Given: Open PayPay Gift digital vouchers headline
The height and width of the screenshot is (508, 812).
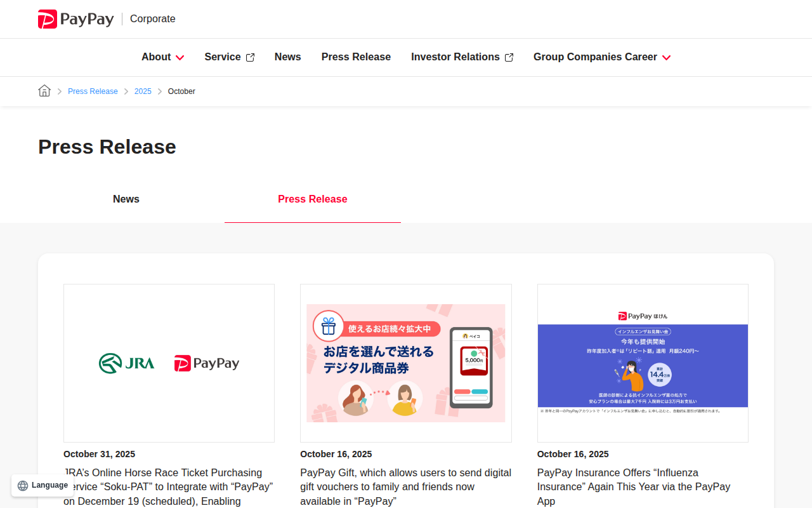Looking at the screenshot, I should coord(406,487).
